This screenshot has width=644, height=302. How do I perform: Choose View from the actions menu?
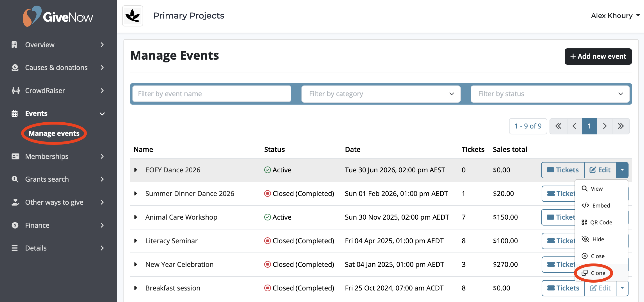601,189
